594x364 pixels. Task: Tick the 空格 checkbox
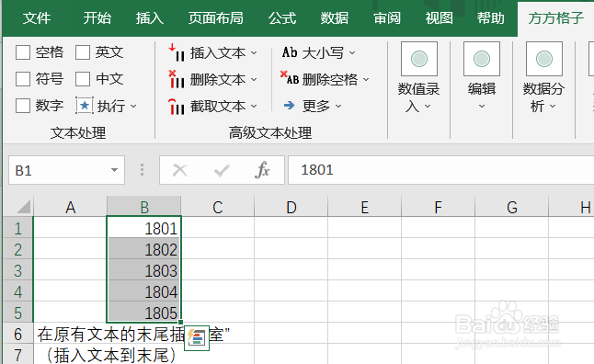click(23, 52)
